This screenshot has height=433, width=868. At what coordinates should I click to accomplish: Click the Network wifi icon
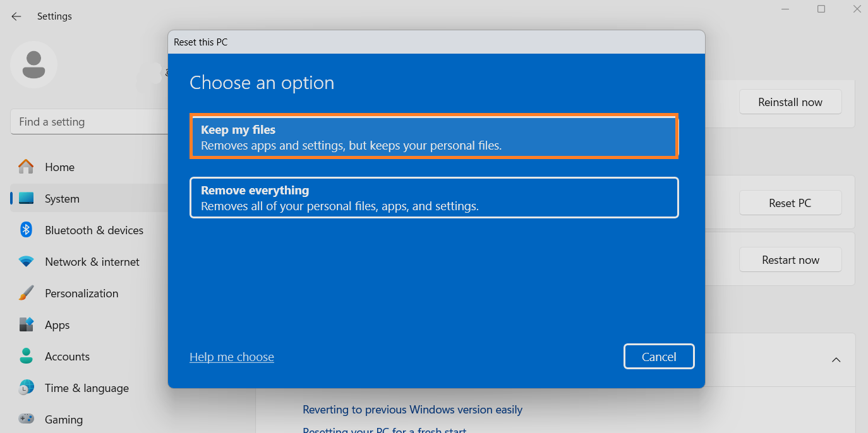(26, 261)
